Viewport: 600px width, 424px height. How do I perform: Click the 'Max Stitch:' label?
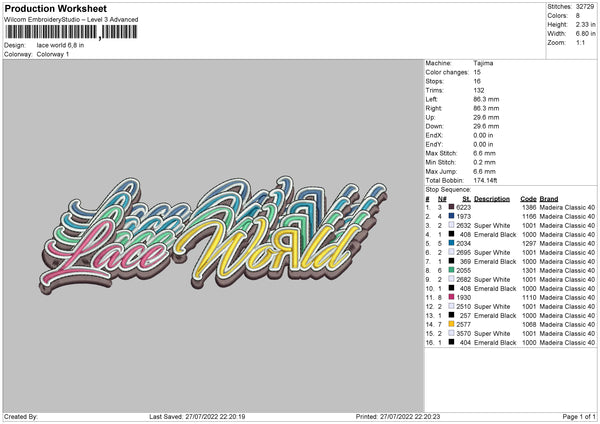pos(441,153)
